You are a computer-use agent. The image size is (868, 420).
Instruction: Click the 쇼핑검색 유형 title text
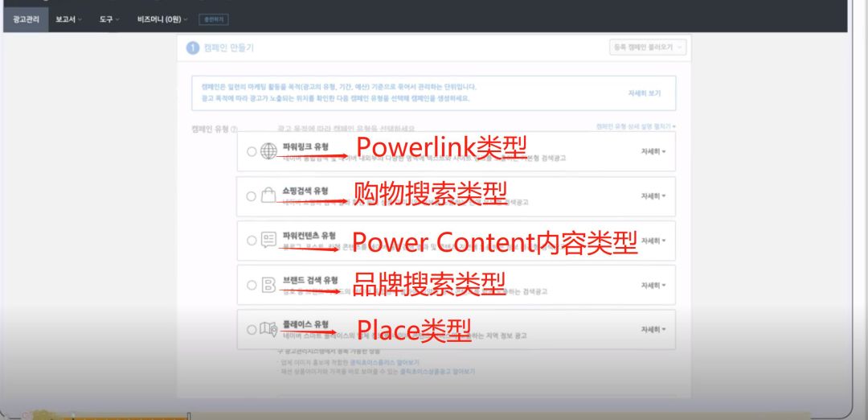point(305,191)
